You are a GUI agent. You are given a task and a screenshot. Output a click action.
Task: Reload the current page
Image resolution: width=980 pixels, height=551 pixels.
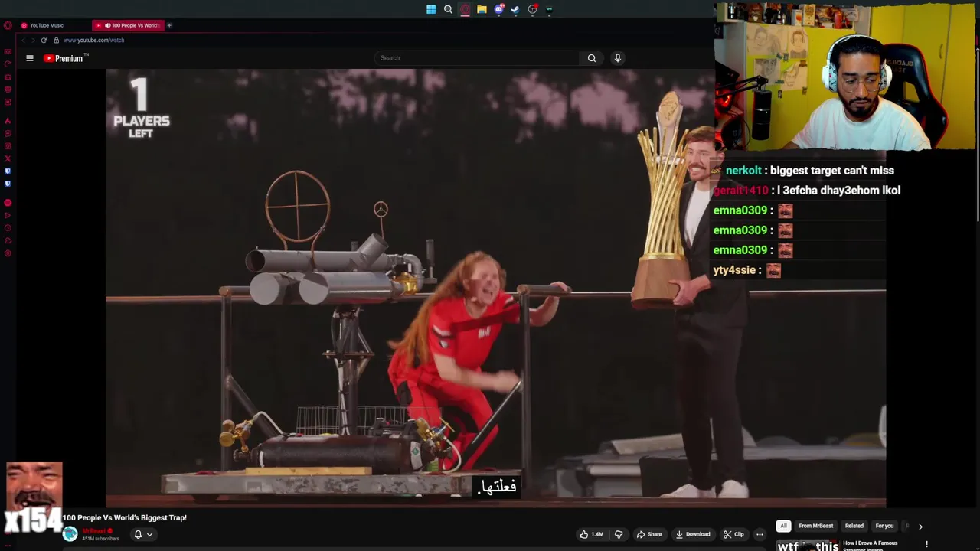[44, 40]
